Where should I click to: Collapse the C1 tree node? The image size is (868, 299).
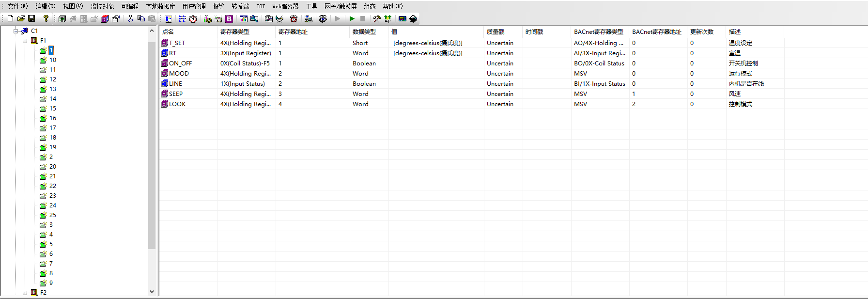(15, 31)
